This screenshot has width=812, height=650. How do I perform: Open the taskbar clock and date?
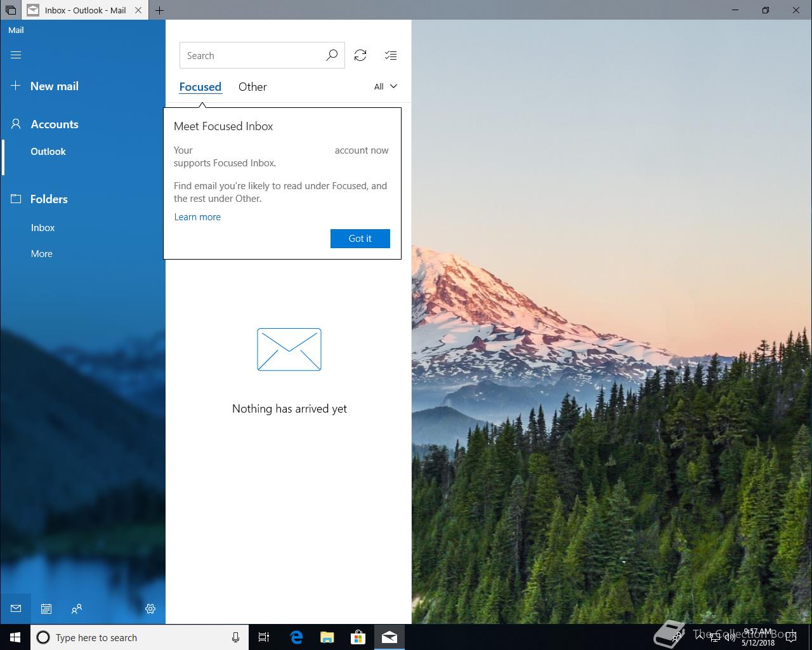(758, 637)
